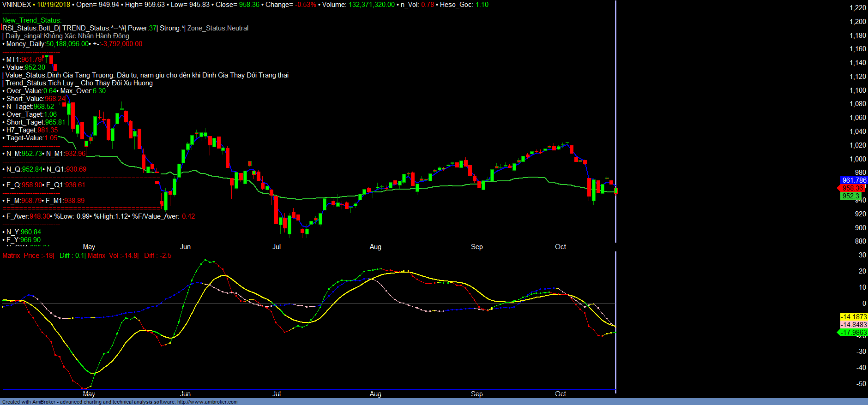Click the New_Trend_Status heading text
The width and height of the screenshot is (868, 405).
31,20
